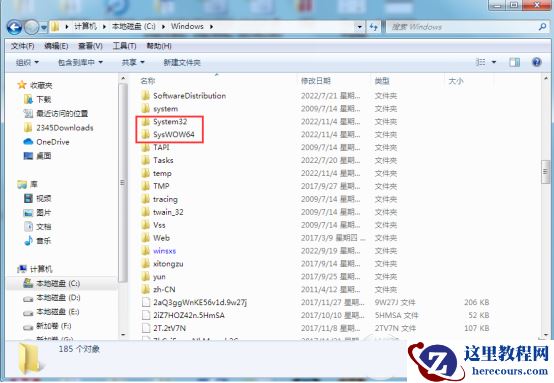The height and width of the screenshot is (383, 554).
Task: Sort by the 修改日期 column header
Action: [316, 81]
